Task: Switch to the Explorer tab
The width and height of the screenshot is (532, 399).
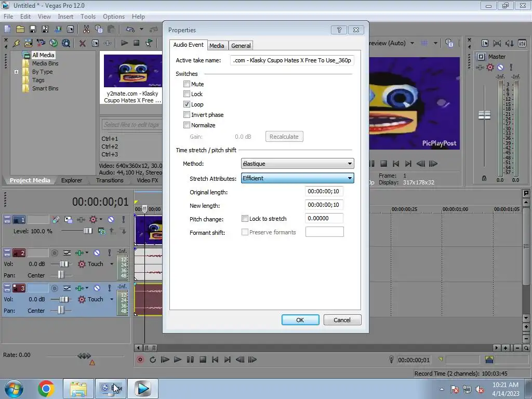Action: pyautogui.click(x=72, y=180)
